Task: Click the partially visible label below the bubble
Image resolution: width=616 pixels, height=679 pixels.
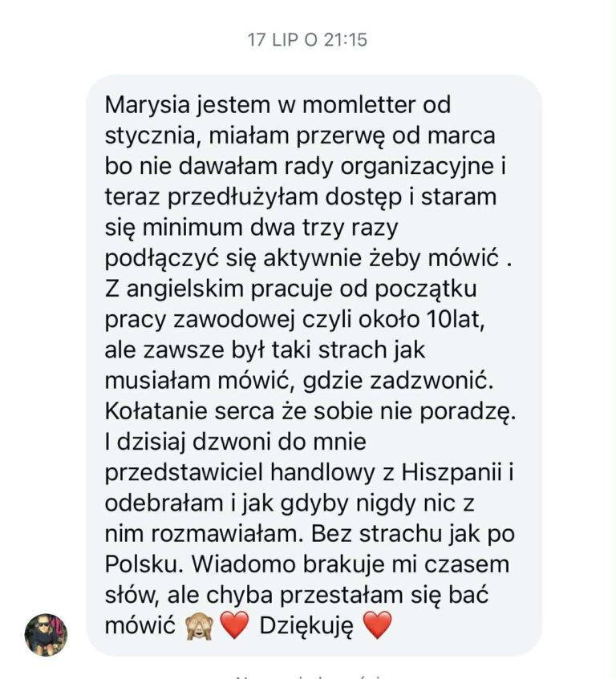Action: (x=307, y=676)
